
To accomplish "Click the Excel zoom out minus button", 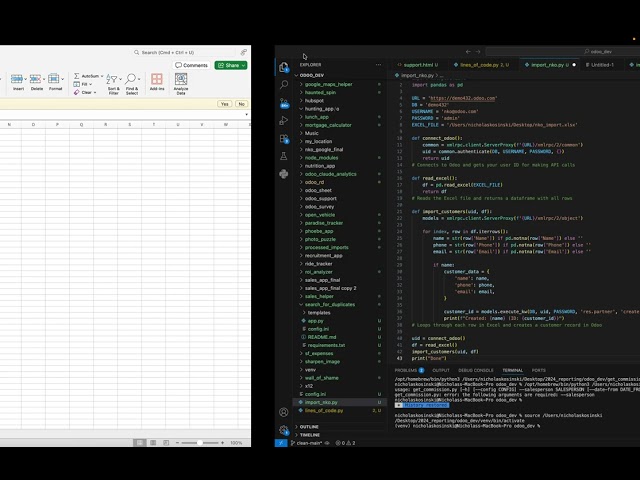I will coord(177,442).
